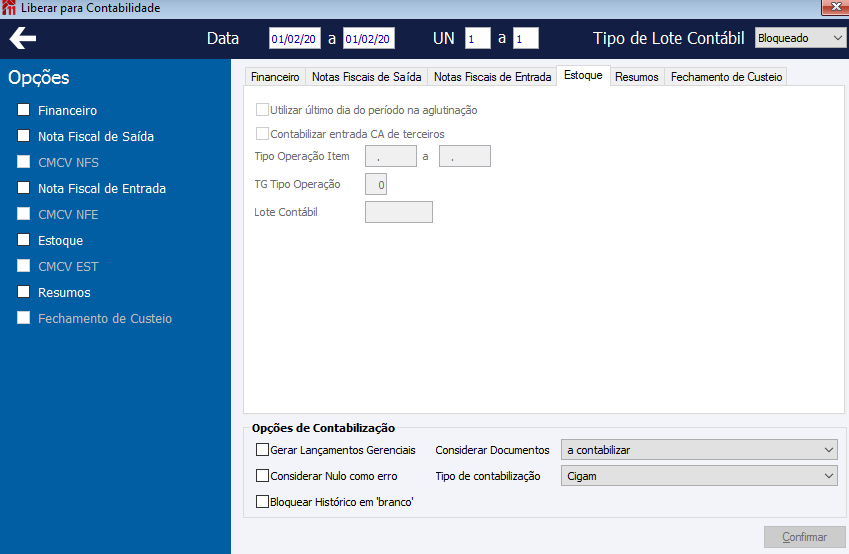
Task: Click the first Tipo Operação Item field
Action: pyautogui.click(x=391, y=156)
